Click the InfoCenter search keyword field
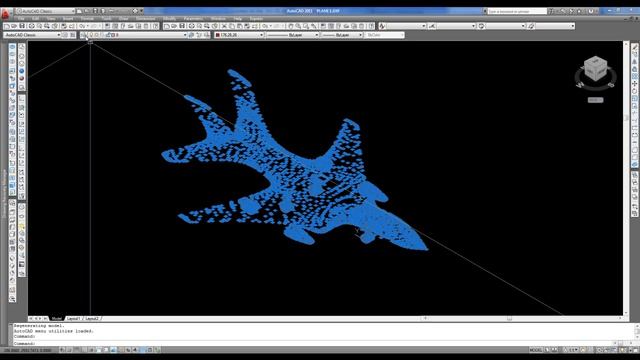The height and width of the screenshot is (360, 640). [x=517, y=11]
